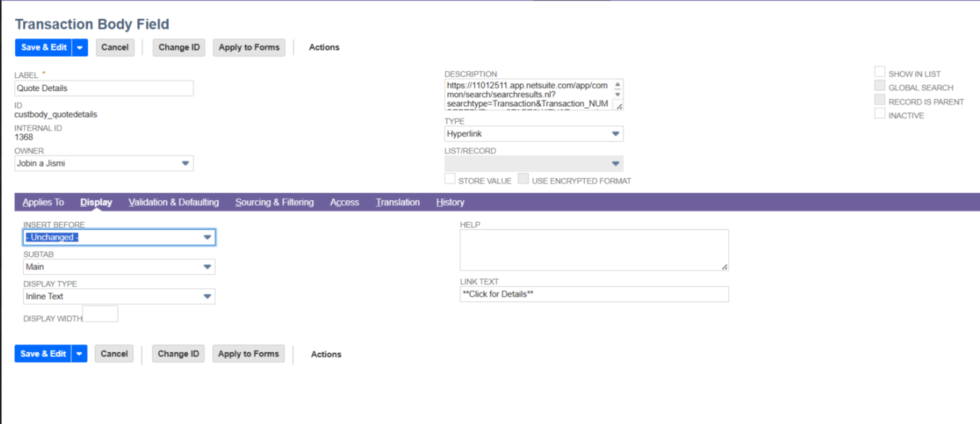
Task: Expand the Insert Before dropdown
Action: [207, 238]
